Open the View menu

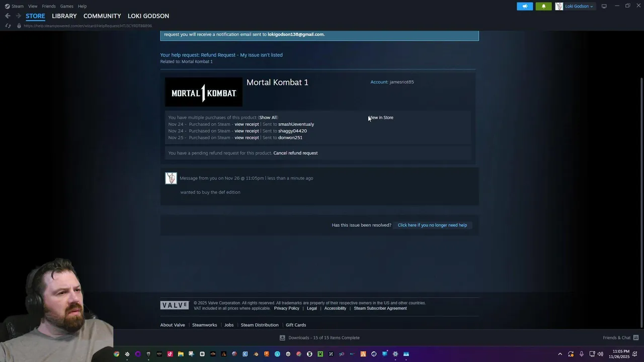33,6
